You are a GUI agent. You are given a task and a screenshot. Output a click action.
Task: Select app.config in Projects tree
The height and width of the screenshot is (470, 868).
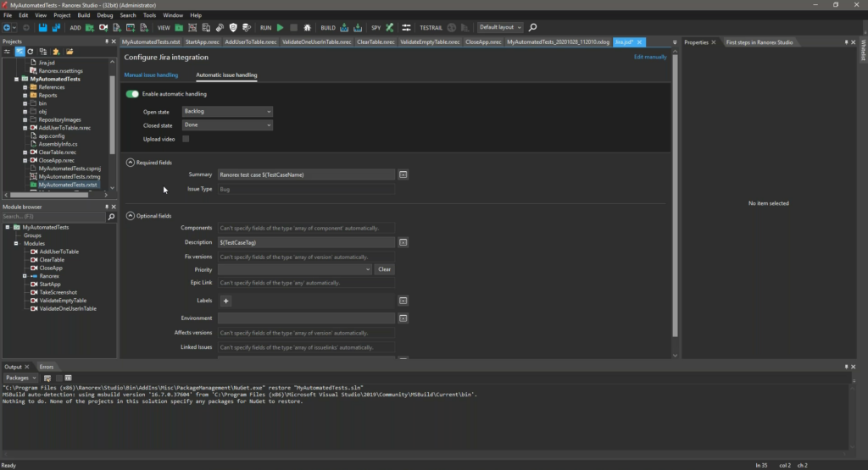(x=52, y=136)
